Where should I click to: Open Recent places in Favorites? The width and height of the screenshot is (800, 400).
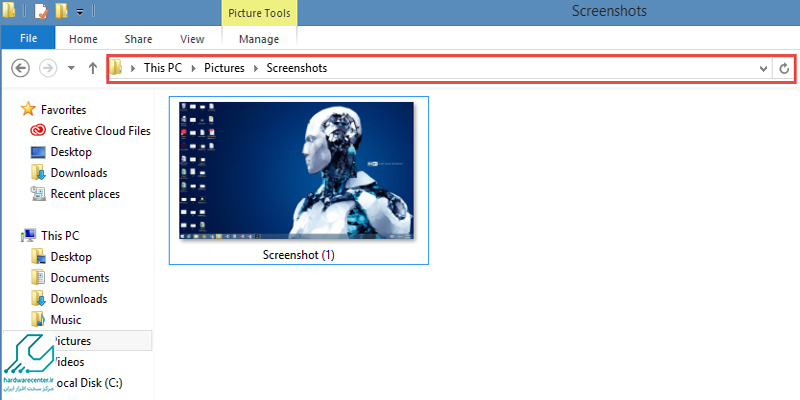85,194
